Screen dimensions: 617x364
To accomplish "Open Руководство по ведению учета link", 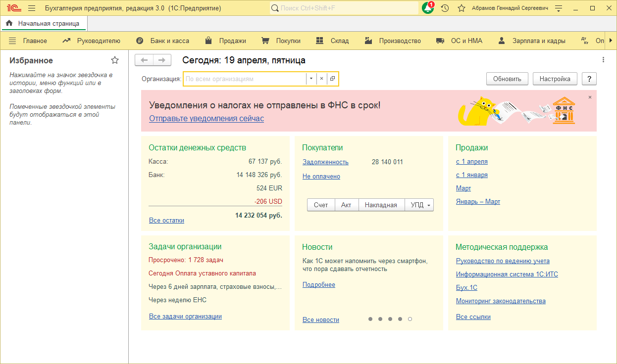I will coord(503,261).
